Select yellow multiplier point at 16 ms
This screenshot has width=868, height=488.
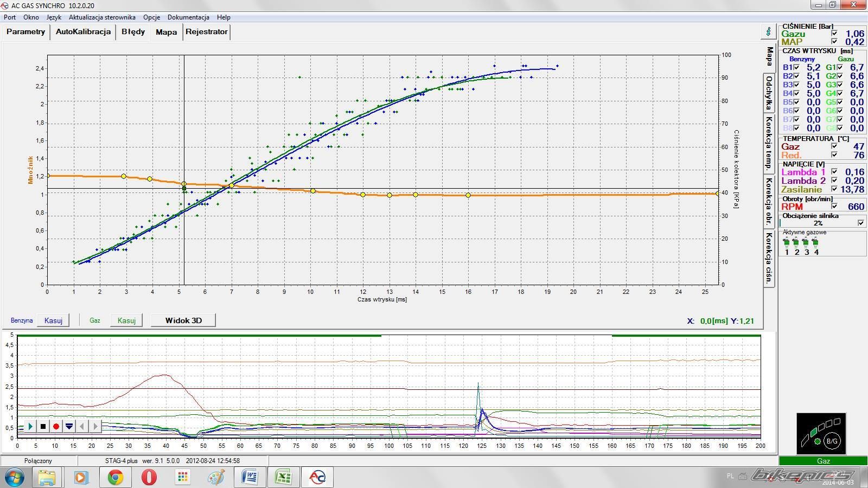point(468,195)
